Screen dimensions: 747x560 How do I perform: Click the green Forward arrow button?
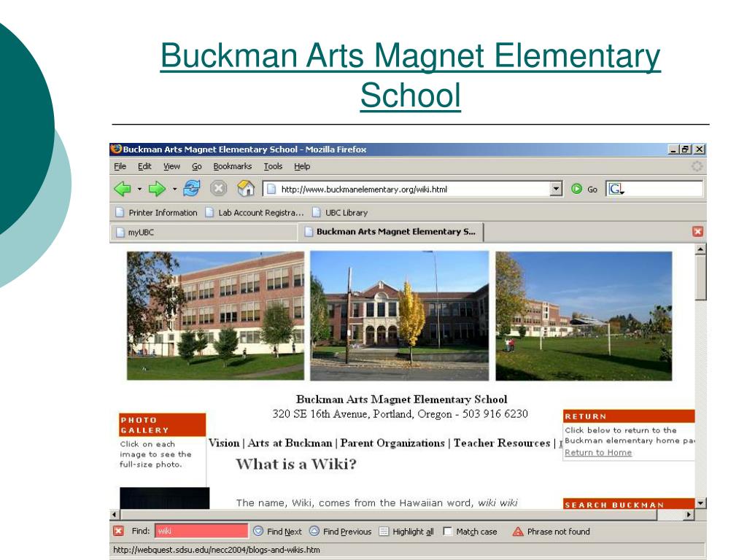point(157,189)
